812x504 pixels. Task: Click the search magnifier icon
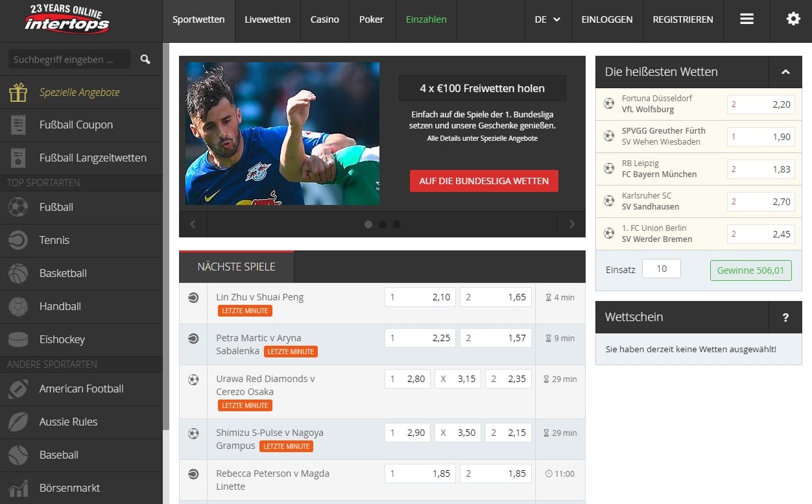tap(145, 59)
